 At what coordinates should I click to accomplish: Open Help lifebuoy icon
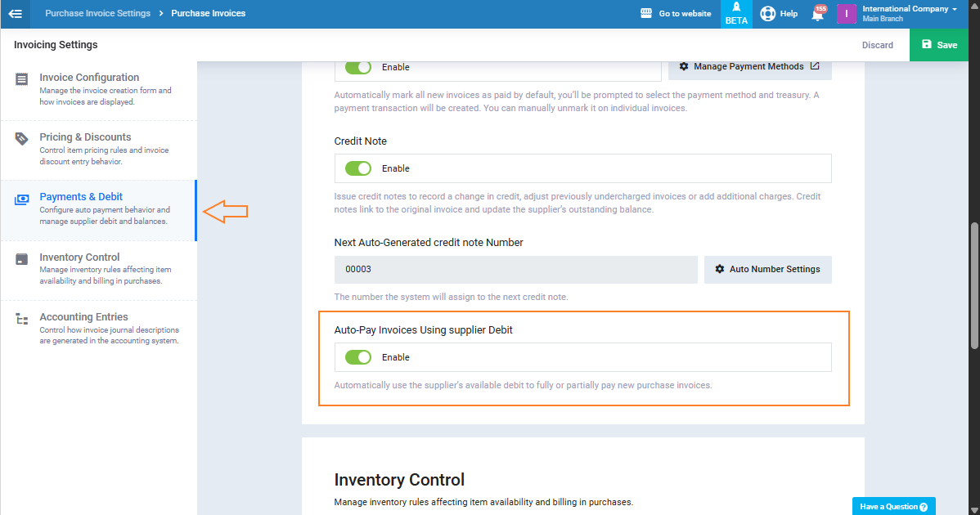point(767,14)
